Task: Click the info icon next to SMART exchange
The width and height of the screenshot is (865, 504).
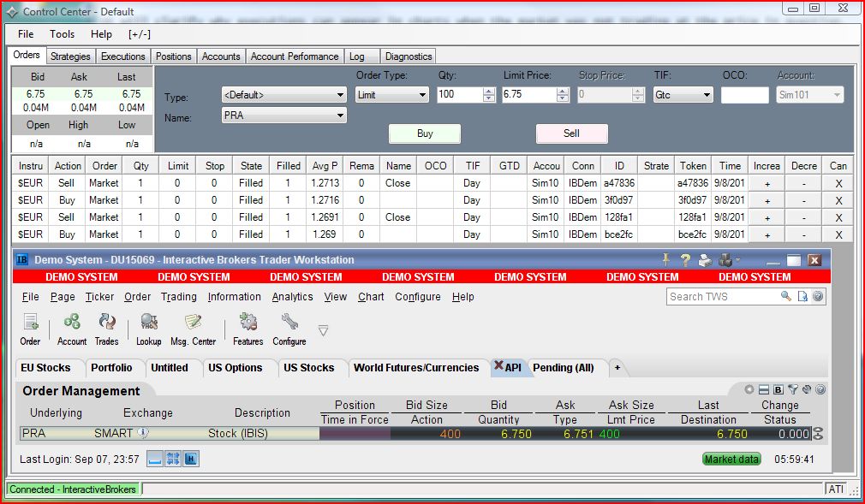Action: pos(143,433)
